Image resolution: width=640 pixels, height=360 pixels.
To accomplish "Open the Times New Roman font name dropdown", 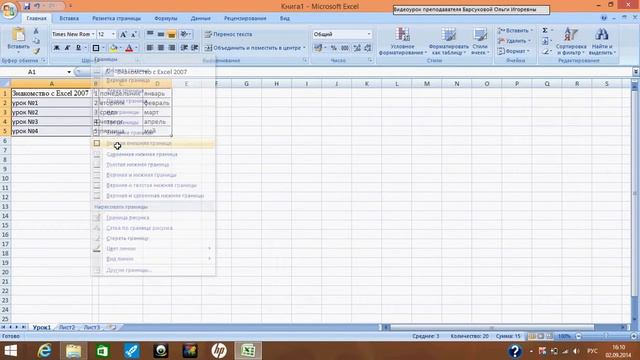I will (93, 34).
